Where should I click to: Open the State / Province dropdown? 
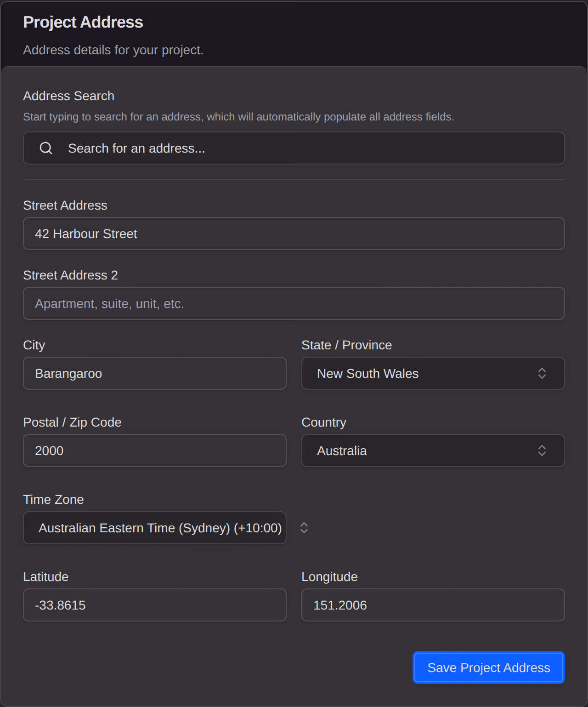click(433, 373)
